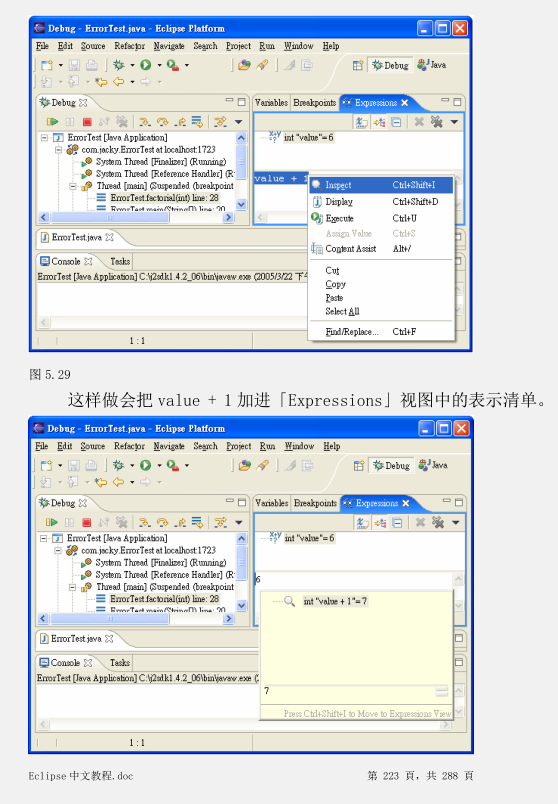Click Step Over icon in bottom Debug view
The image size is (558, 804).
coord(162,522)
